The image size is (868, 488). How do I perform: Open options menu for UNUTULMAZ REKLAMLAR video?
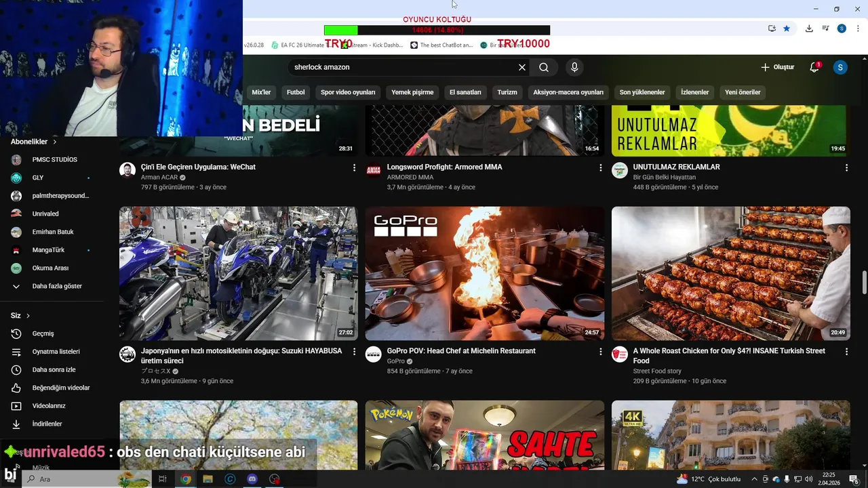pyautogui.click(x=846, y=167)
